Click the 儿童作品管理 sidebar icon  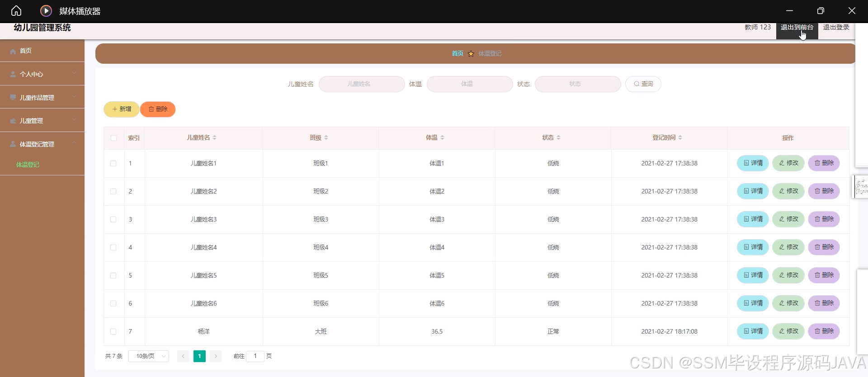(x=13, y=97)
